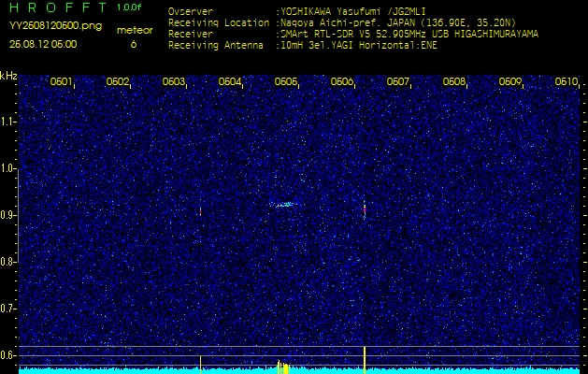Screen dimensions: 588x374
Task: Click the 0.6 kHz axis label
Action: [x=7, y=355]
